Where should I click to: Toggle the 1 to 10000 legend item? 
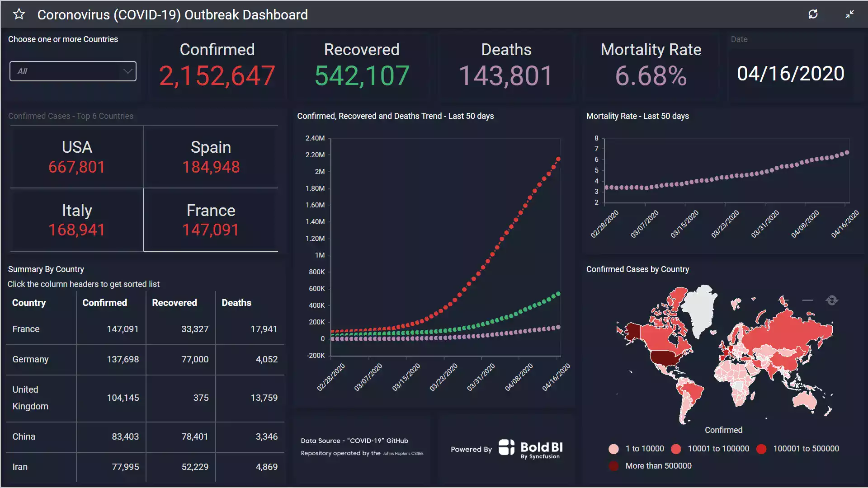[x=637, y=449]
